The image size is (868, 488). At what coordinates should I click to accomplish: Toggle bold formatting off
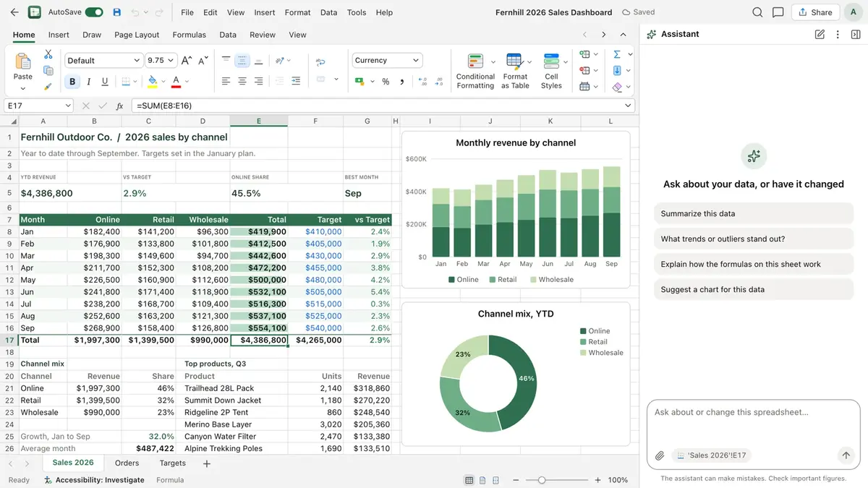click(x=72, y=82)
